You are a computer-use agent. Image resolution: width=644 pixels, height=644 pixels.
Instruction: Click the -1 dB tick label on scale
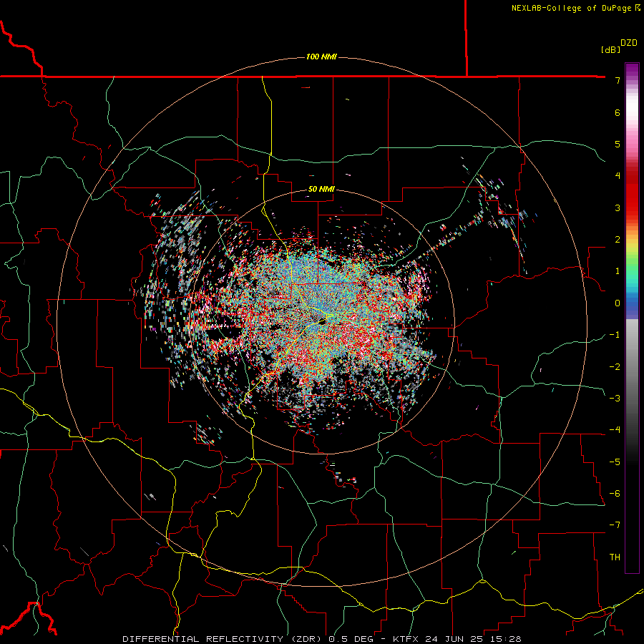615,335
